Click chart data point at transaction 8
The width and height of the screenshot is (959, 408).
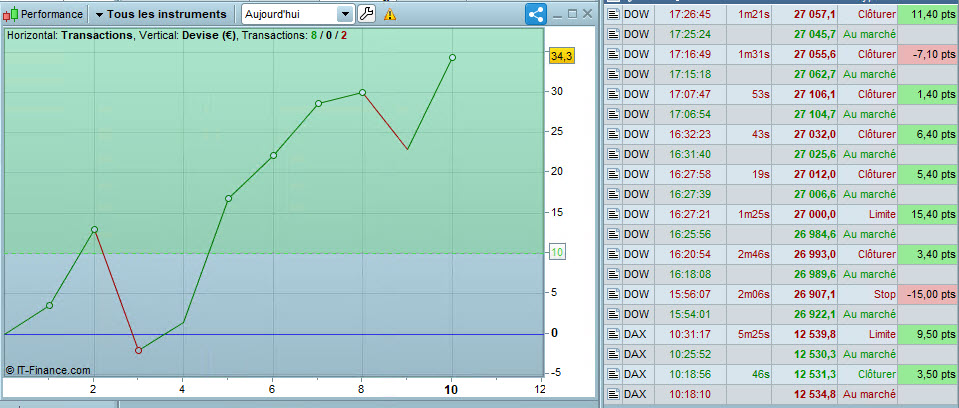[x=362, y=92]
